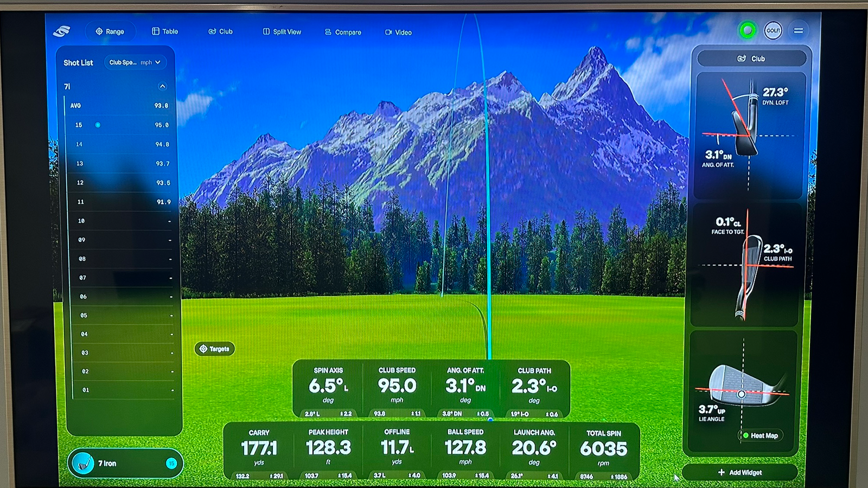The height and width of the screenshot is (488, 868).
Task: Select the AVG row showing 93.8
Action: pyautogui.click(x=119, y=106)
